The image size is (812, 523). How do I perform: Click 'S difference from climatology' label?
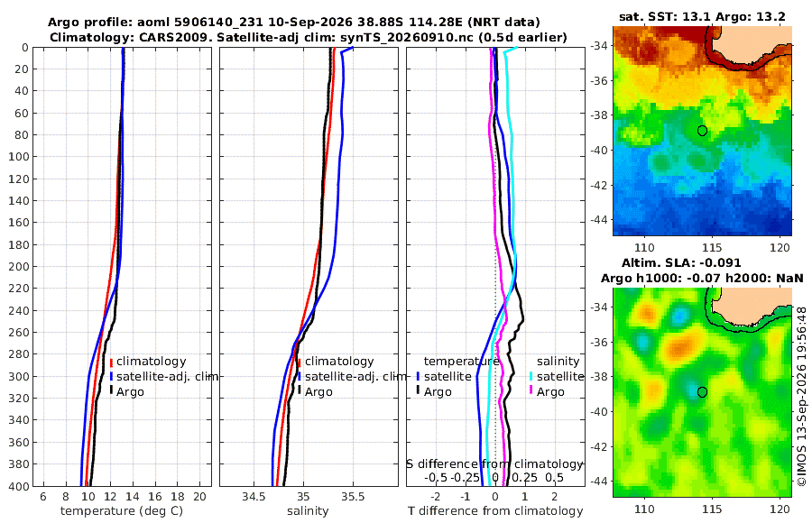pos(495,464)
